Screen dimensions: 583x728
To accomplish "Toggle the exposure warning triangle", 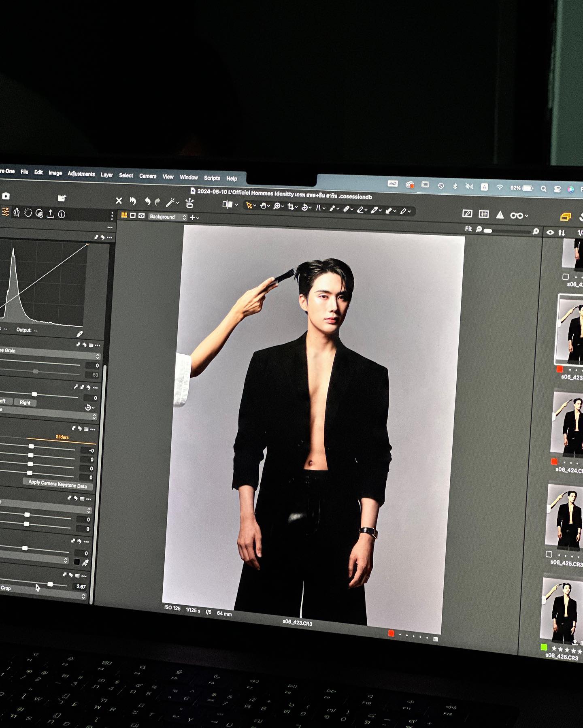I will (500, 215).
